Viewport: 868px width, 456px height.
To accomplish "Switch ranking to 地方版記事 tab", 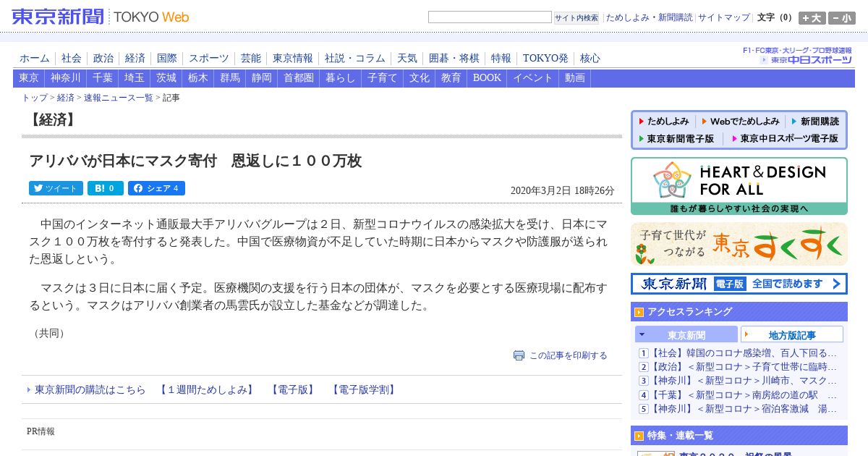I will point(792,334).
